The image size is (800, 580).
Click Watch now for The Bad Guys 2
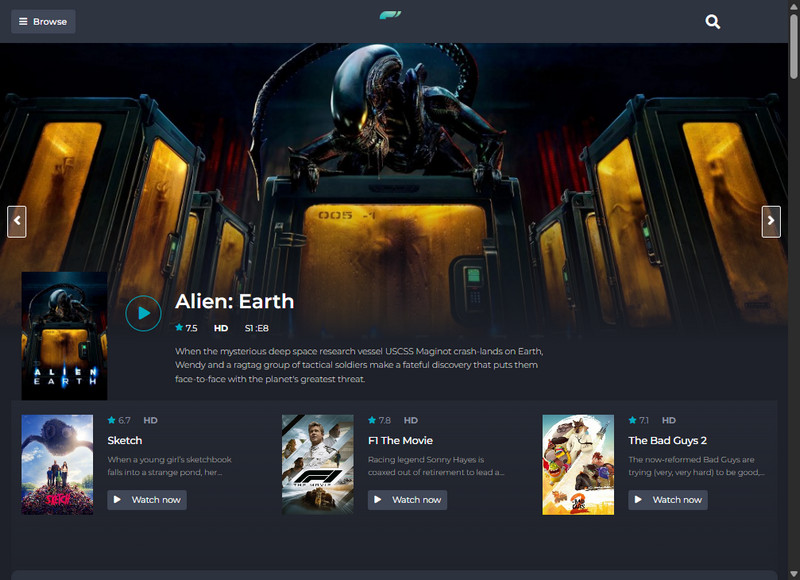pos(668,500)
